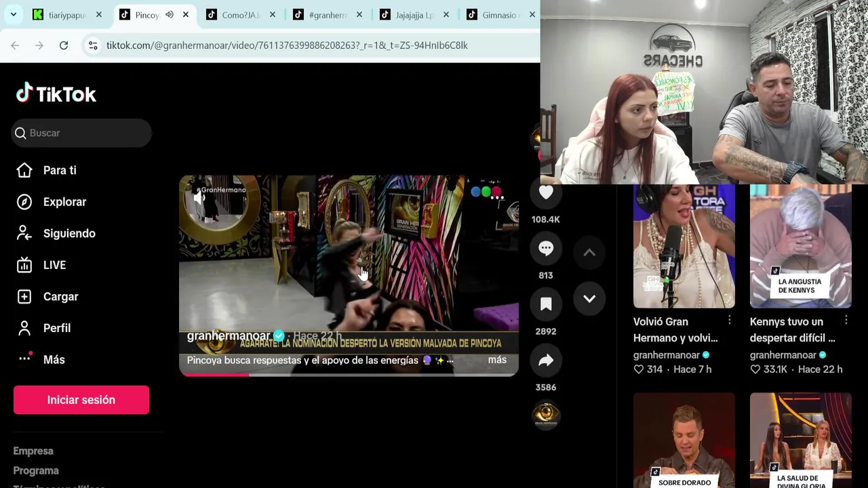Reload the current page
Viewport: 868px width, 488px height.
point(64,45)
